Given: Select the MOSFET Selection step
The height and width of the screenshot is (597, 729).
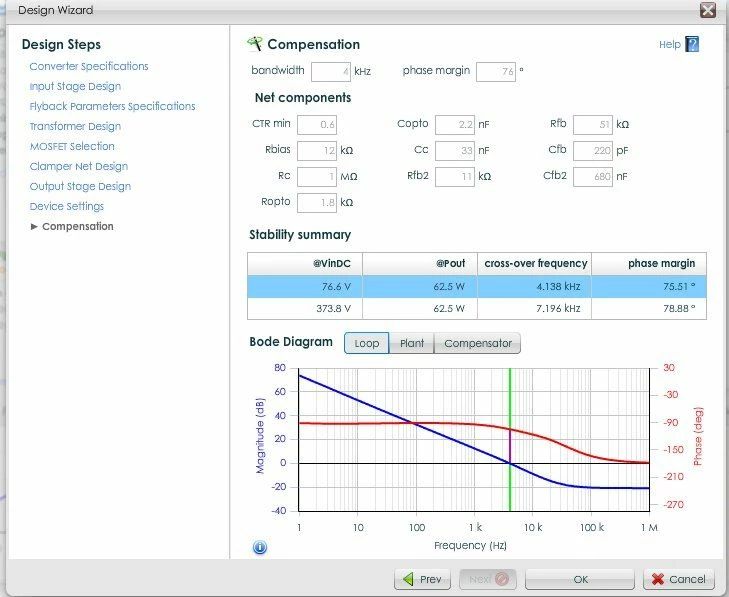Looking at the screenshot, I should 72,146.
